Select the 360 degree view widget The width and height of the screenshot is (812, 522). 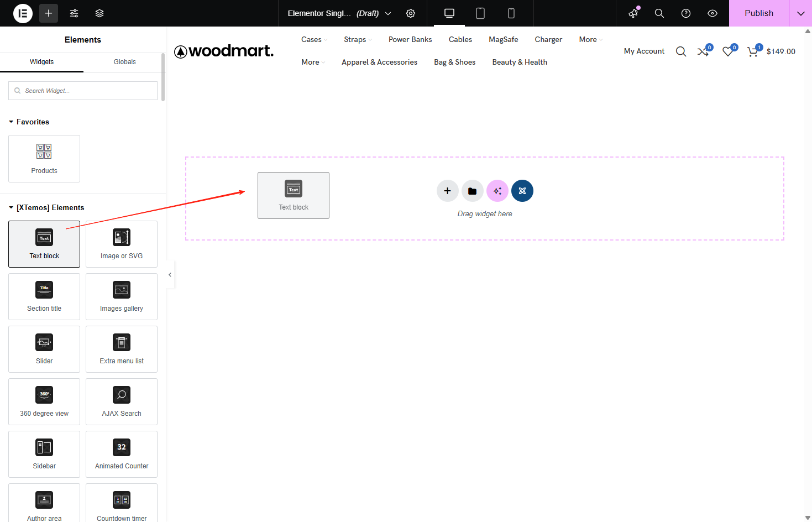(x=44, y=402)
